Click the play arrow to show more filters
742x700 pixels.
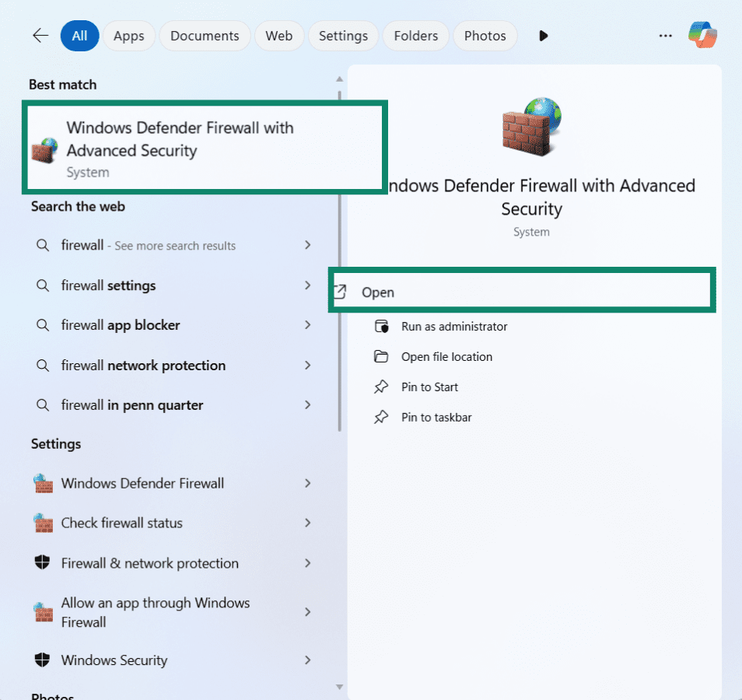pos(544,36)
